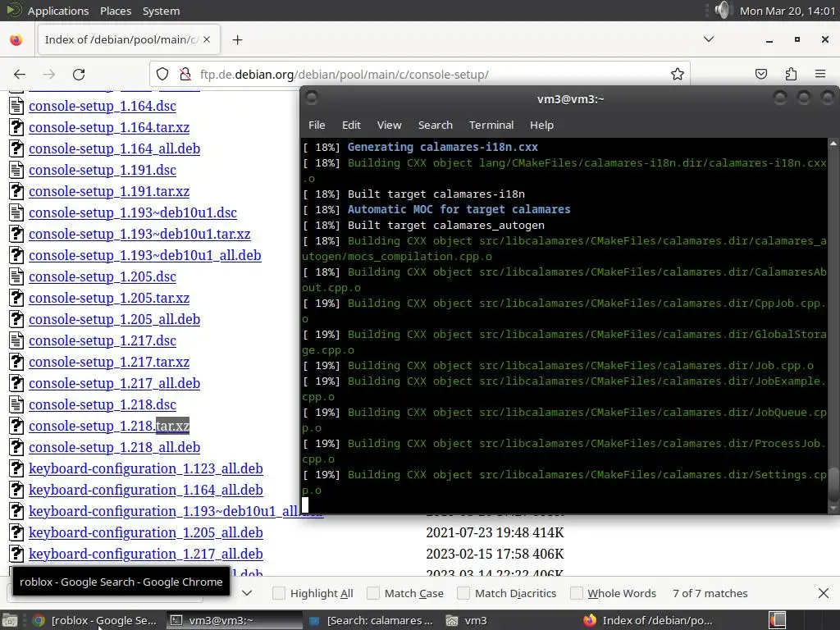Image resolution: width=840 pixels, height=630 pixels.
Task: Open the console-setup_1.205.tar.xz link
Action: [109, 298]
